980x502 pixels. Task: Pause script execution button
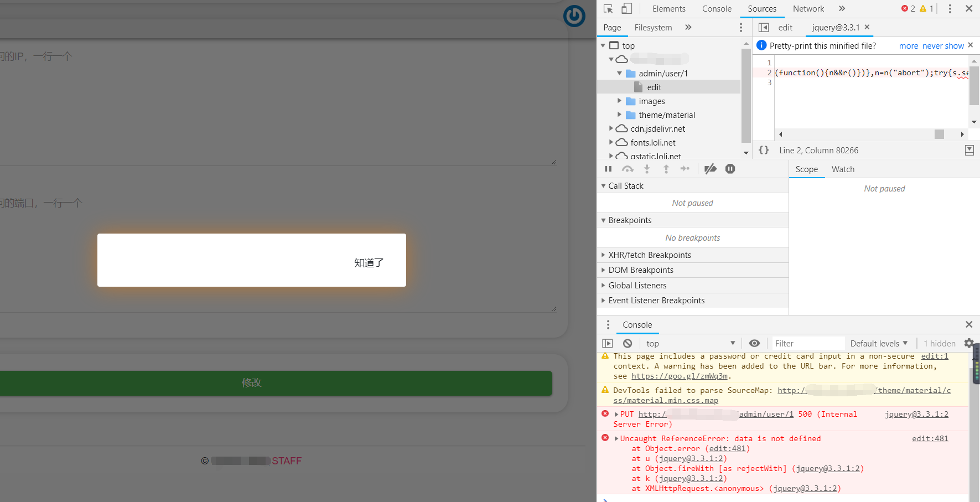(608, 169)
